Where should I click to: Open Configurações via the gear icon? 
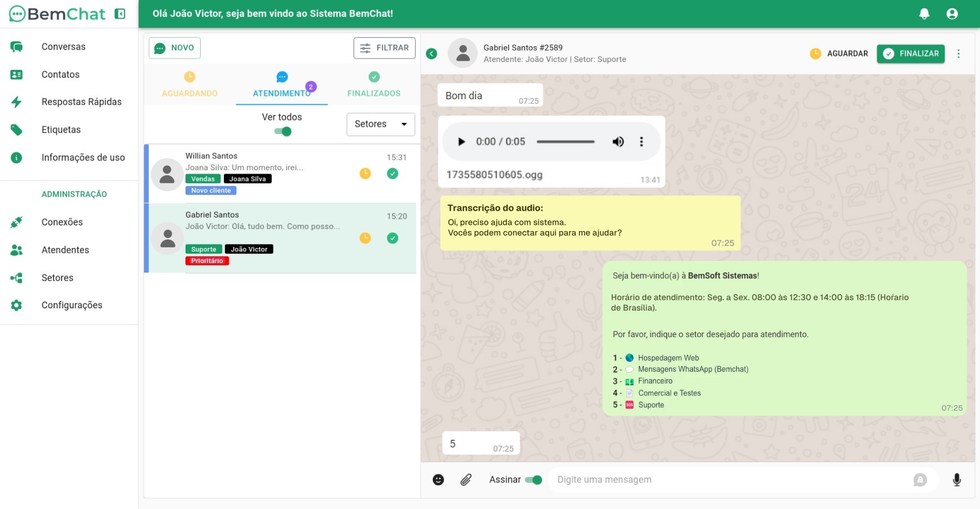point(72,305)
